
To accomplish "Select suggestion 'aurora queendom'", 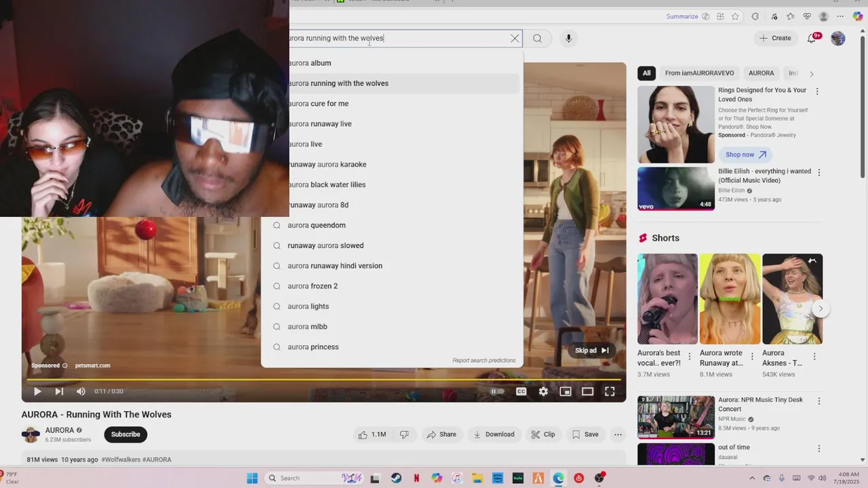I will click(392, 225).
